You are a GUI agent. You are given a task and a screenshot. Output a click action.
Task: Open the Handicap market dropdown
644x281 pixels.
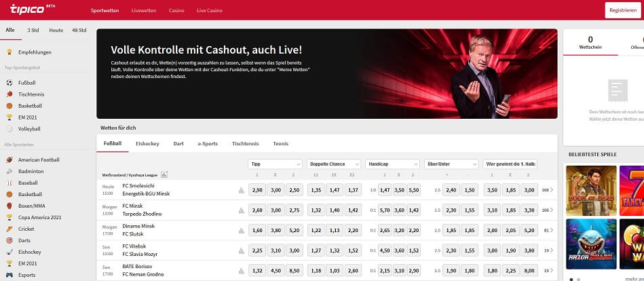pos(392,164)
